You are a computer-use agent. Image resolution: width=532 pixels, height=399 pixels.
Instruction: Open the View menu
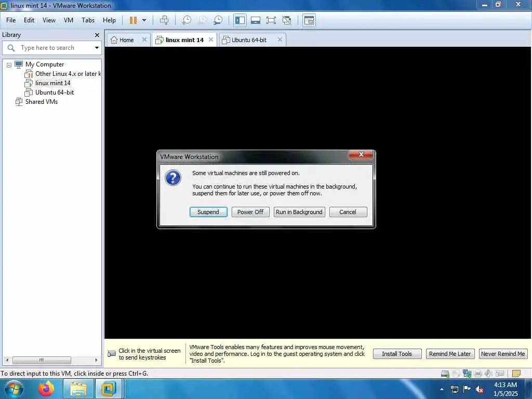coord(49,20)
